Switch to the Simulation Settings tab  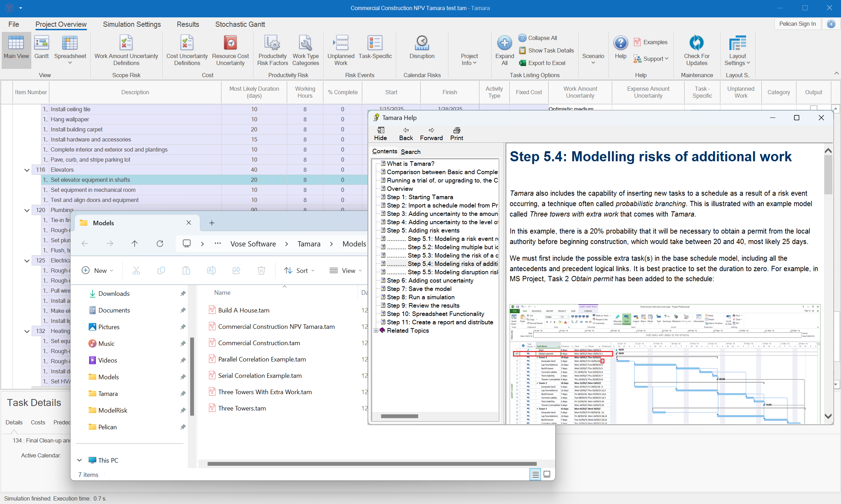tap(132, 24)
